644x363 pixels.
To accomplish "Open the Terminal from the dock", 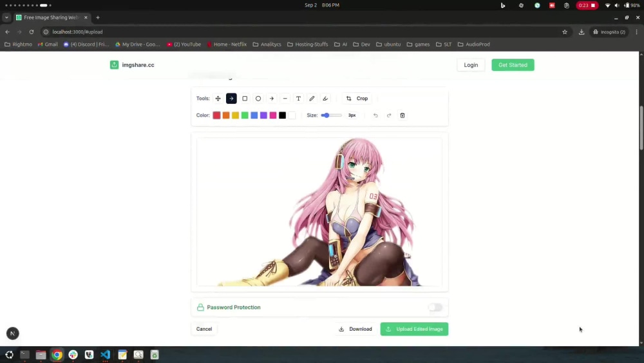I will 24,355.
